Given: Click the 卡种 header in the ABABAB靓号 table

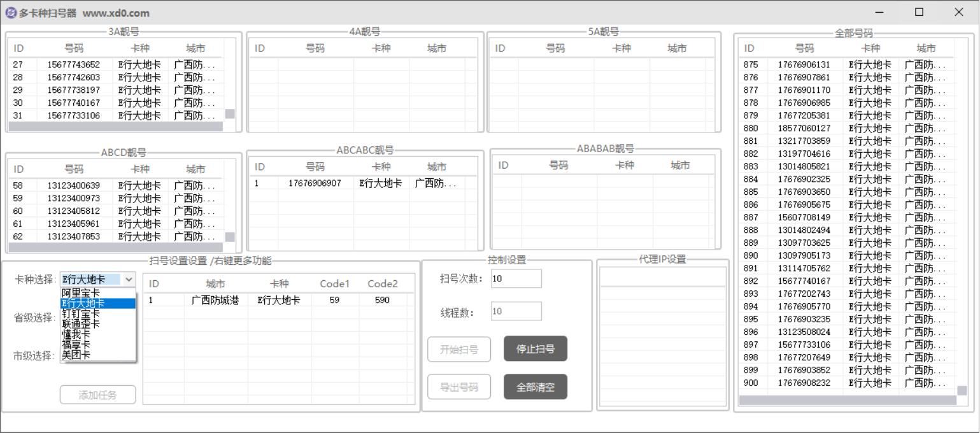Looking at the screenshot, I should point(625,166).
